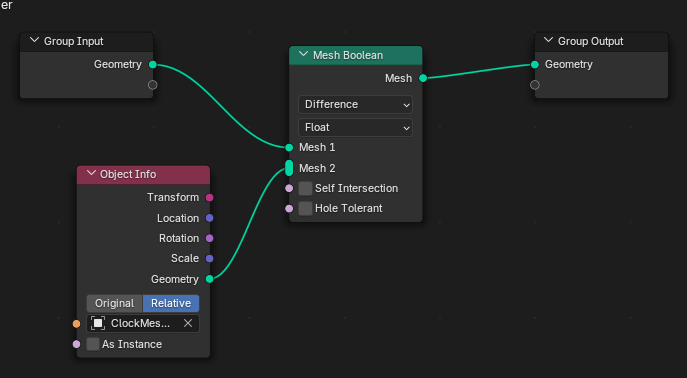Click the Rotation label in Object Info
The width and height of the screenshot is (687, 378).
click(x=179, y=238)
